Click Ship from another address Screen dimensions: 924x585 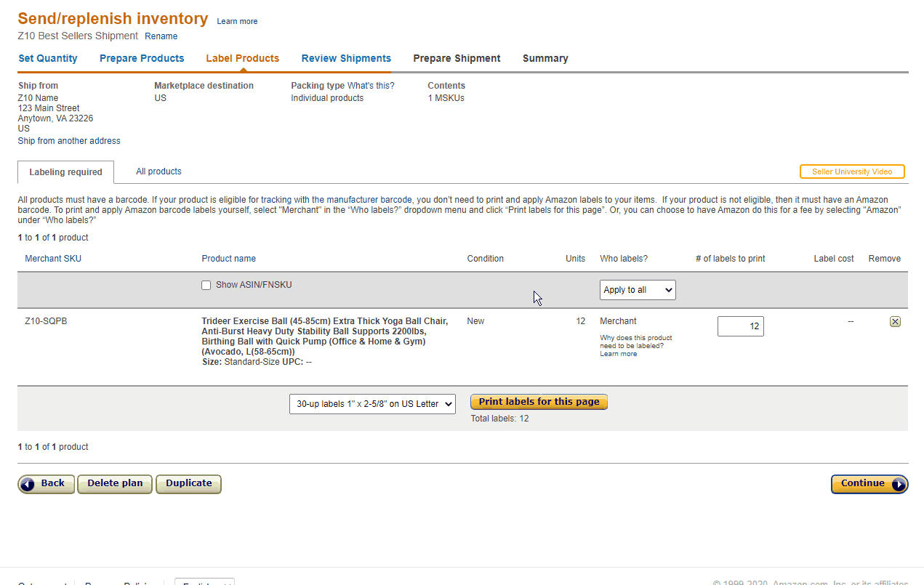(68, 140)
